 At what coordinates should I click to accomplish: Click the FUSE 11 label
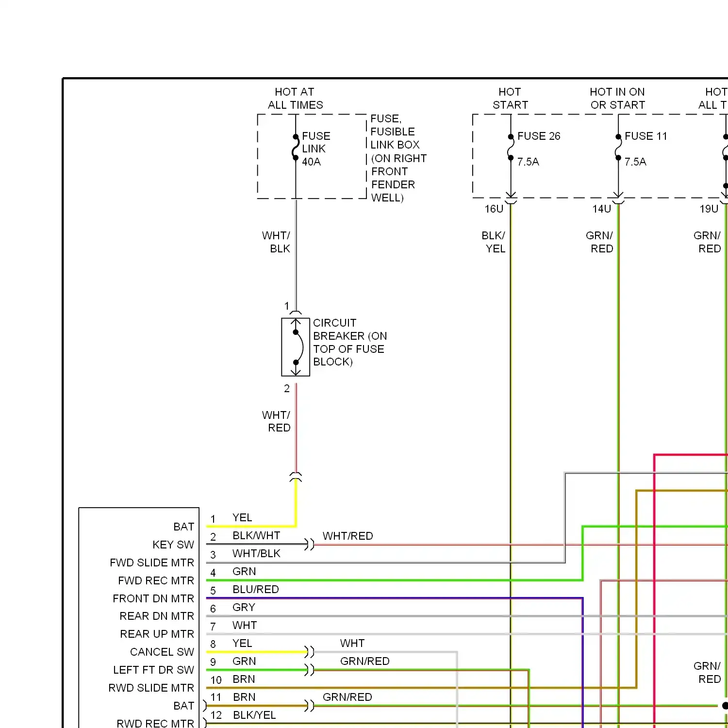(646, 136)
